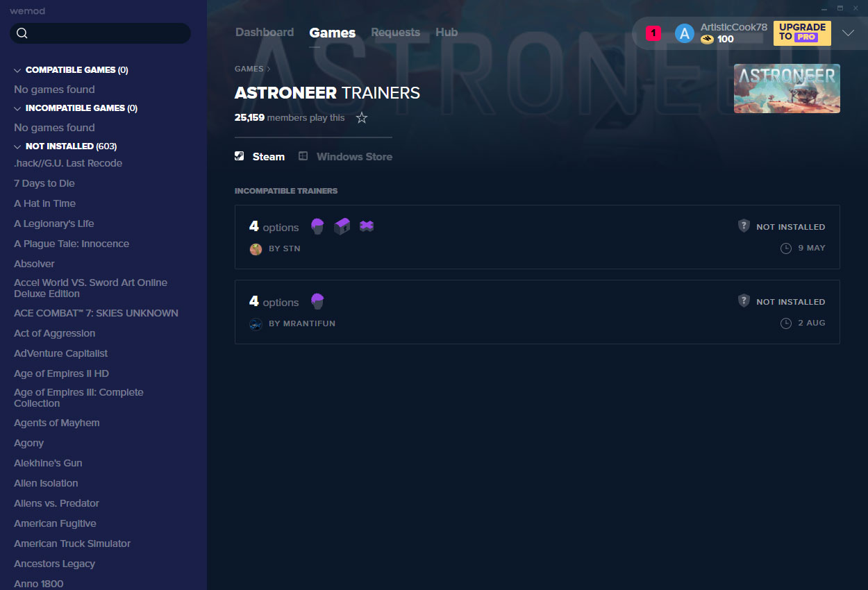The width and height of the screenshot is (868, 590).
Task: Open Agents of Mayhem
Action: (57, 423)
